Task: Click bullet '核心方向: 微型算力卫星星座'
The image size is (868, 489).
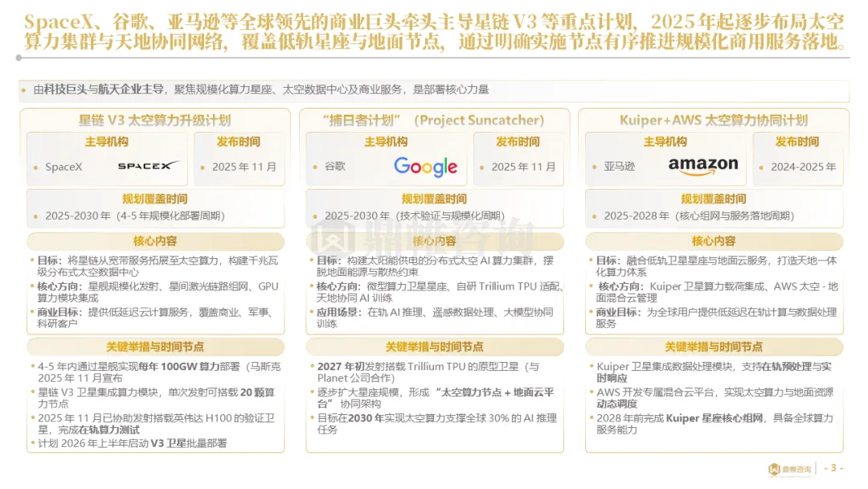Action: [440, 292]
